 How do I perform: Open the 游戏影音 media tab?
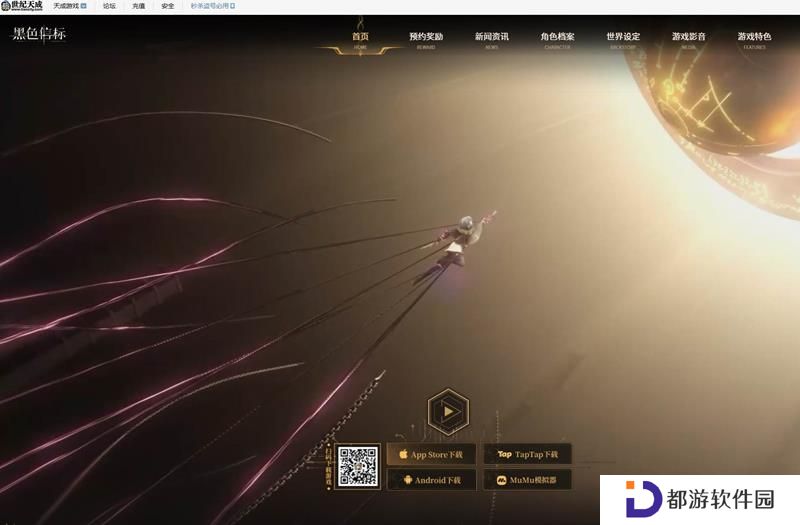tap(688, 38)
